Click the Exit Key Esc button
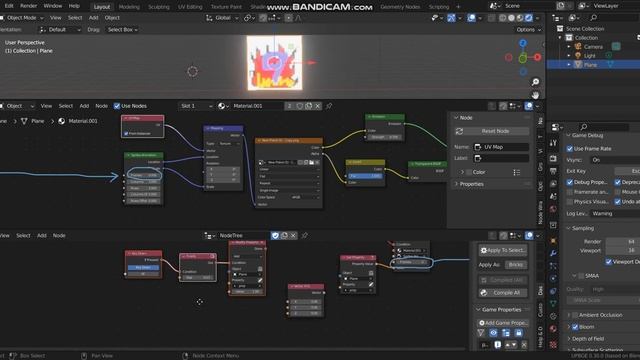Viewport: 640px width, 360px height. point(627,171)
